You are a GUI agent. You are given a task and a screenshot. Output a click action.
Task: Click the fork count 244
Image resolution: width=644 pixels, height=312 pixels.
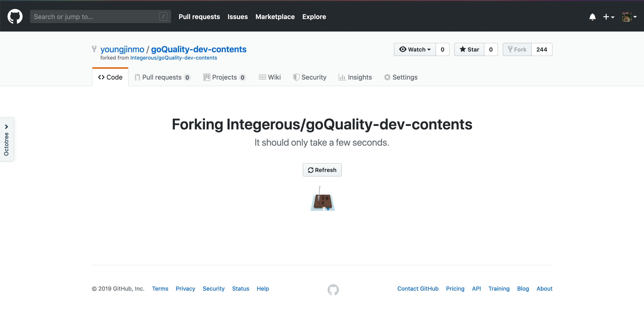click(542, 49)
